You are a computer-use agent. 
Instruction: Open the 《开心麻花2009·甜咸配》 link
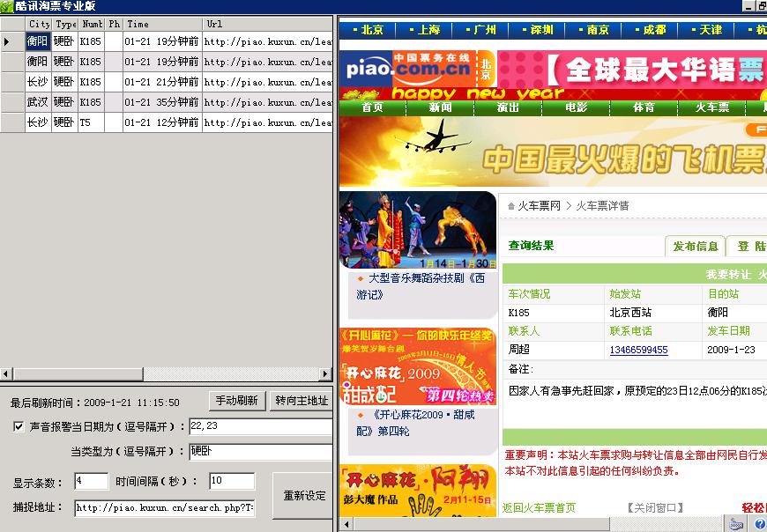415,423
